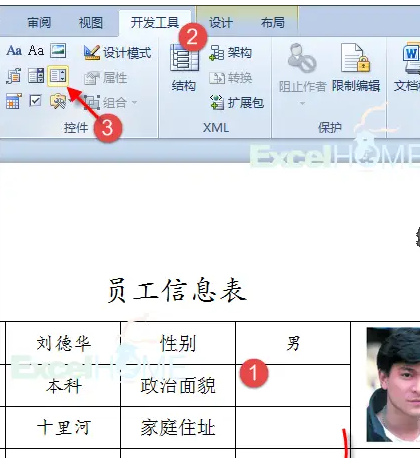Insert a picture content control
The image size is (420, 458).
(x=58, y=51)
